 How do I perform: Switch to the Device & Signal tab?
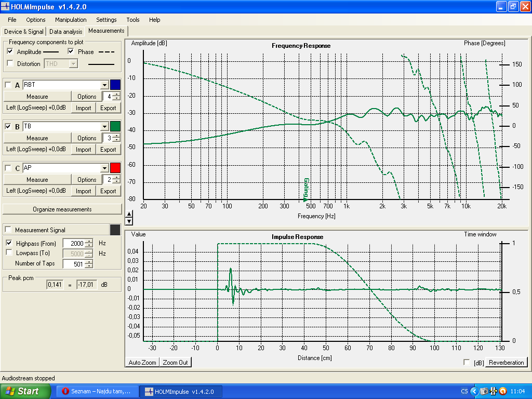24,32
